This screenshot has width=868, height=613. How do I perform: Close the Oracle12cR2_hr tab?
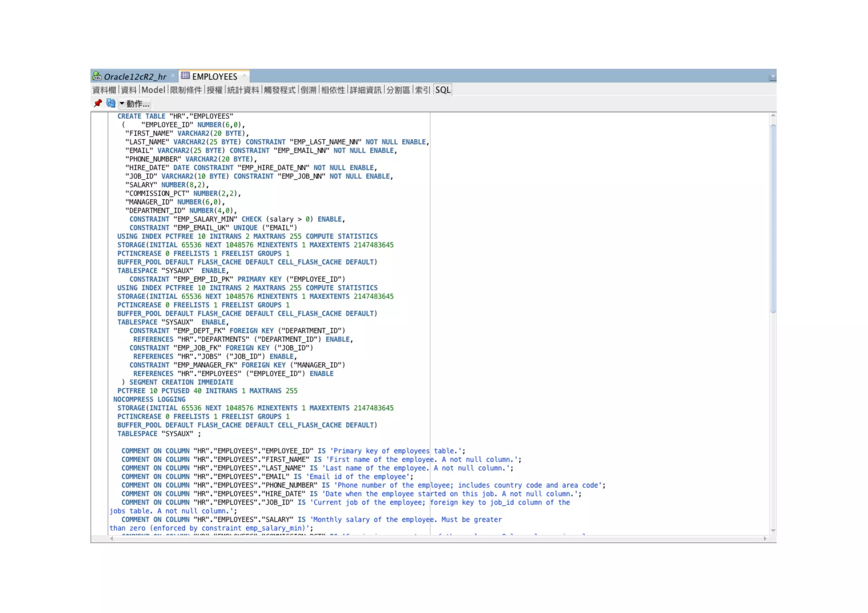click(x=172, y=76)
